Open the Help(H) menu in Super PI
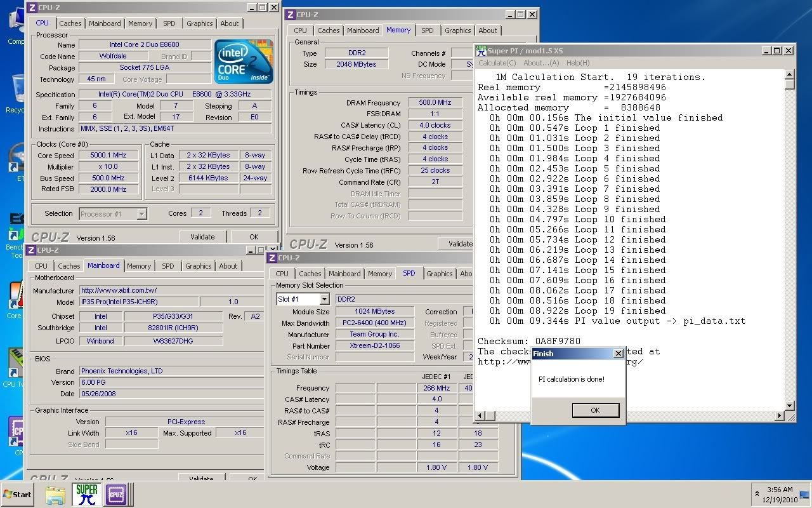 coord(577,63)
